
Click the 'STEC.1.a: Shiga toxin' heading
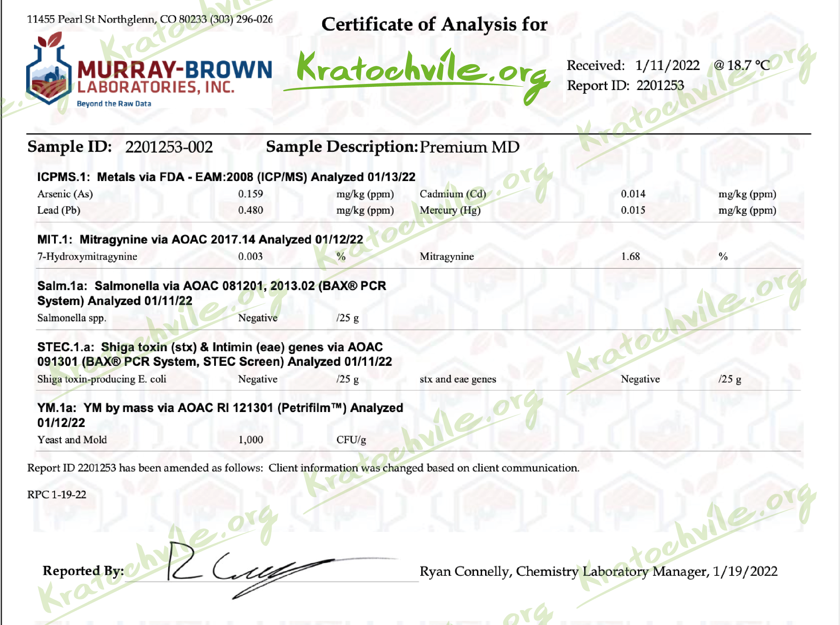215,354
